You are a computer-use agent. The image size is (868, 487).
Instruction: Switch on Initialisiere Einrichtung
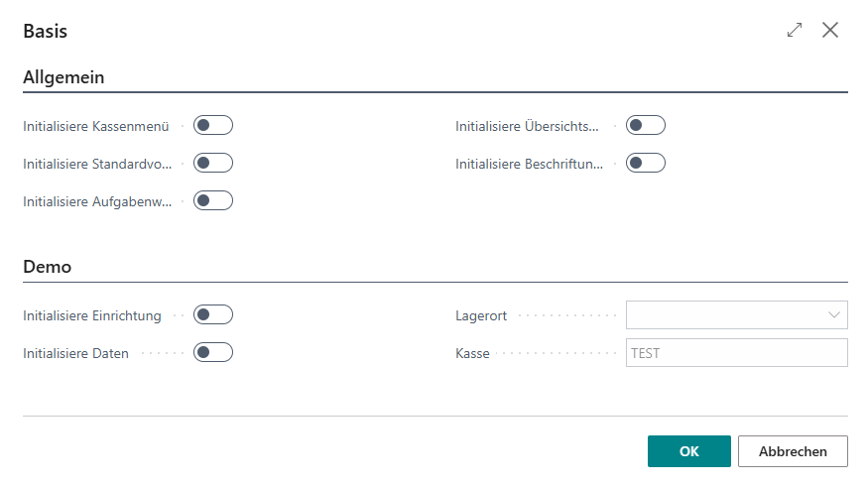(213, 314)
